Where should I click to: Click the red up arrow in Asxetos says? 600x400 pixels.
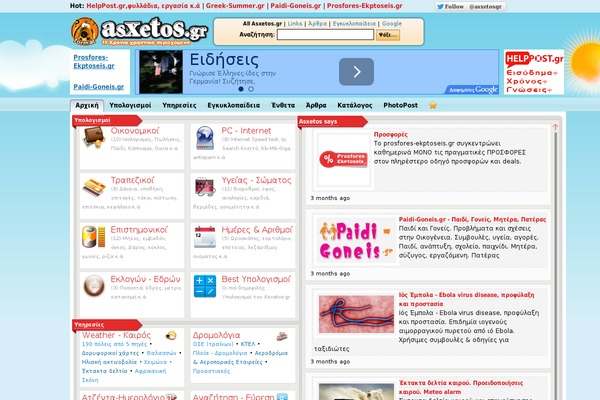click(x=555, y=127)
